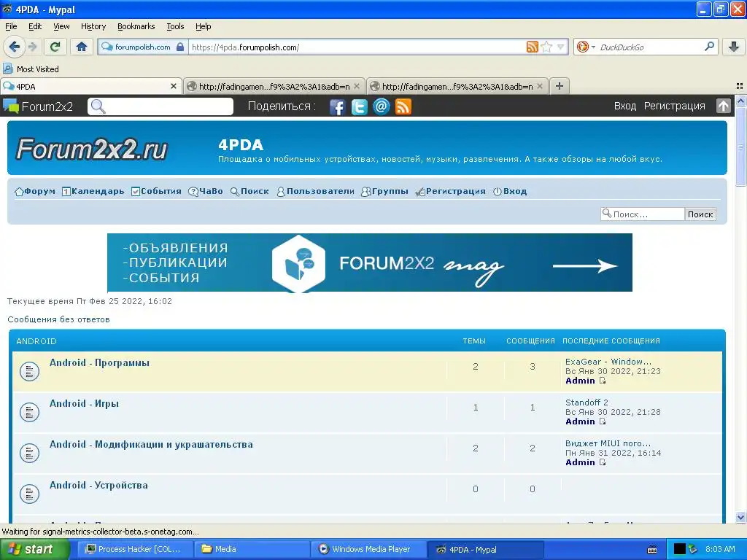This screenshot has height=560, width=747.
Task: Open the Форум navigation link
Action: (35, 192)
